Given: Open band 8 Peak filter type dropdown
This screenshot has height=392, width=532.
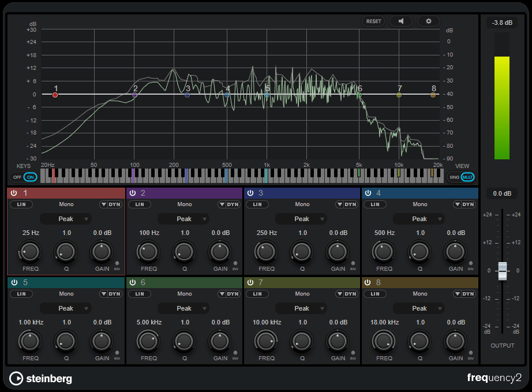Looking at the screenshot, I should [x=419, y=308].
